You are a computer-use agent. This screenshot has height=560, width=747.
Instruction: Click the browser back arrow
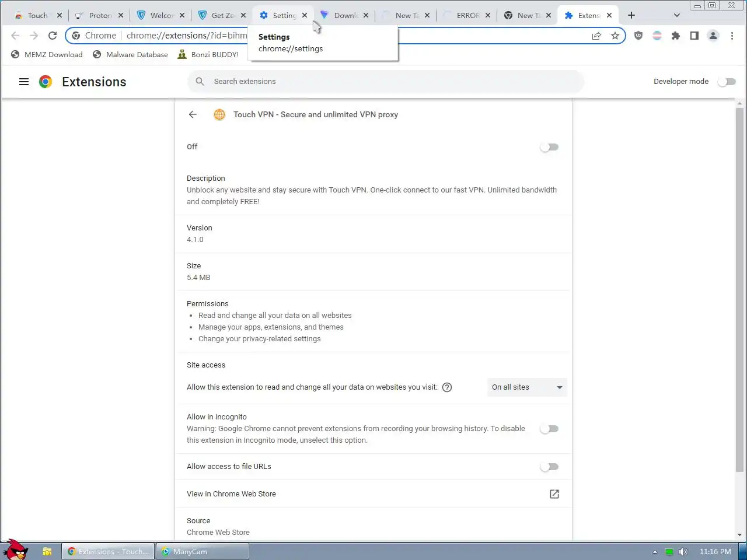point(15,36)
